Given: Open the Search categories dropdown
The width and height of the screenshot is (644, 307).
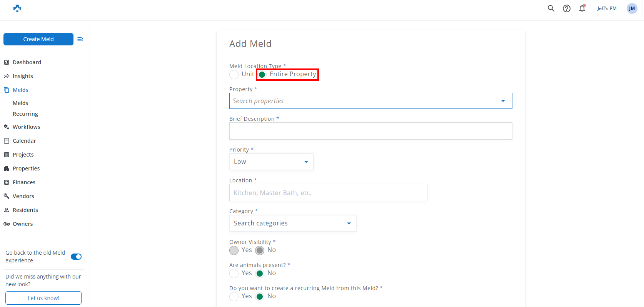Looking at the screenshot, I should click(292, 224).
